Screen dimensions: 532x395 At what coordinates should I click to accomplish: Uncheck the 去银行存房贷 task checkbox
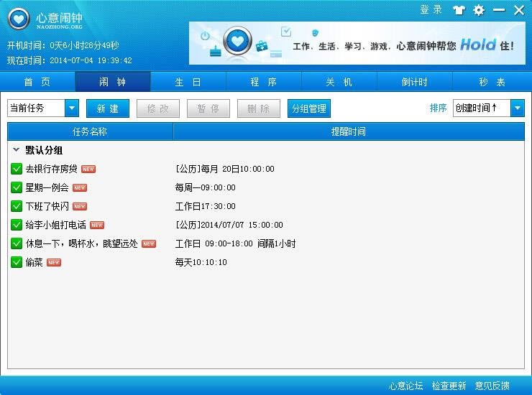tap(17, 169)
